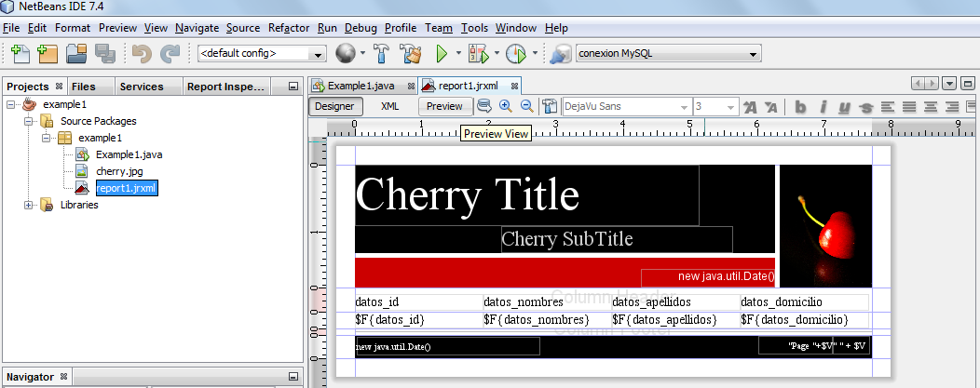This screenshot has height=388, width=980.
Task: Toggle bold text formatting
Action: click(800, 107)
